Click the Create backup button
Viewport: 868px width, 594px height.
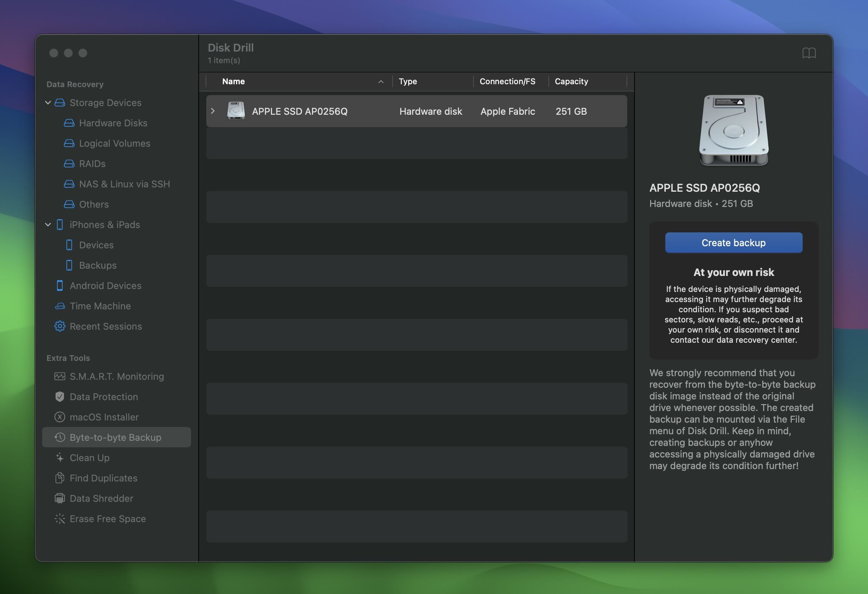coord(734,243)
